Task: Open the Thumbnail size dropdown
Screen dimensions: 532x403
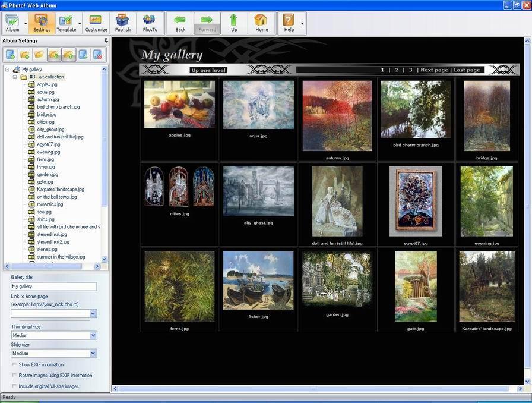Action: pos(93,335)
